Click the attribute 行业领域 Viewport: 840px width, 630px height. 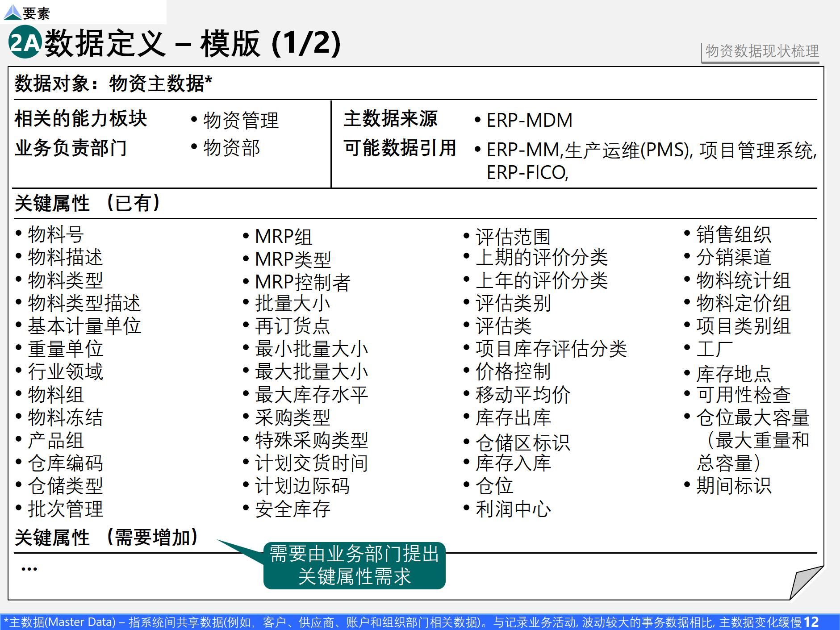coord(65,372)
